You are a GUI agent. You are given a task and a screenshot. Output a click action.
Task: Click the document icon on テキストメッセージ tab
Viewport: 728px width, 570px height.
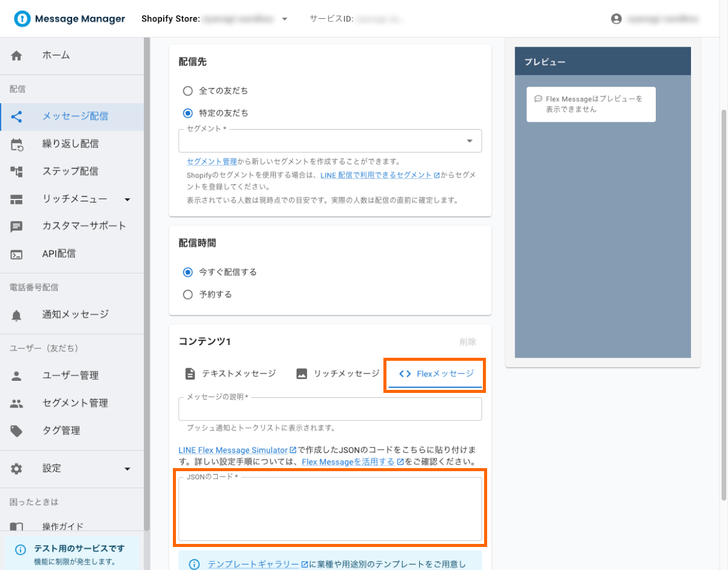190,374
